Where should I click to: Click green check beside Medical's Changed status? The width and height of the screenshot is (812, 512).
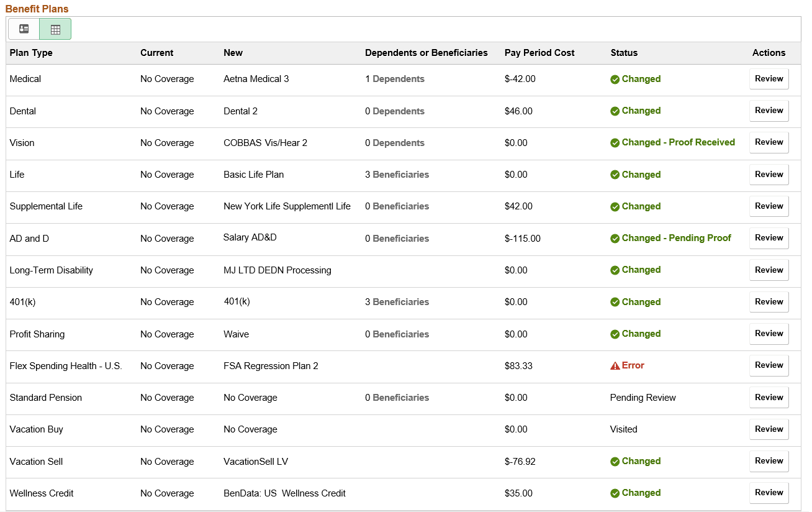coord(615,79)
